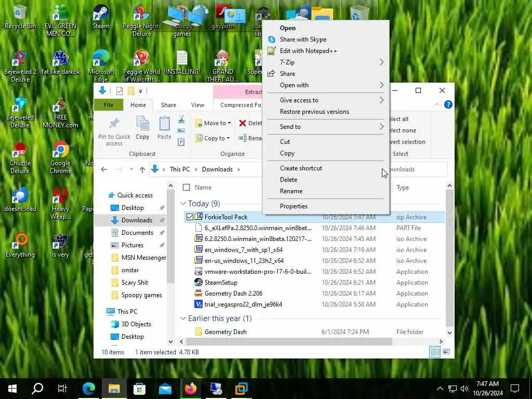Open VMware icon on taskbar

click(x=241, y=389)
